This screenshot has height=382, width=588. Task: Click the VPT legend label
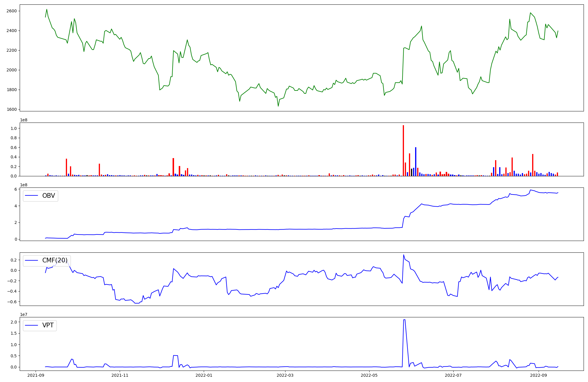pyautogui.click(x=48, y=325)
